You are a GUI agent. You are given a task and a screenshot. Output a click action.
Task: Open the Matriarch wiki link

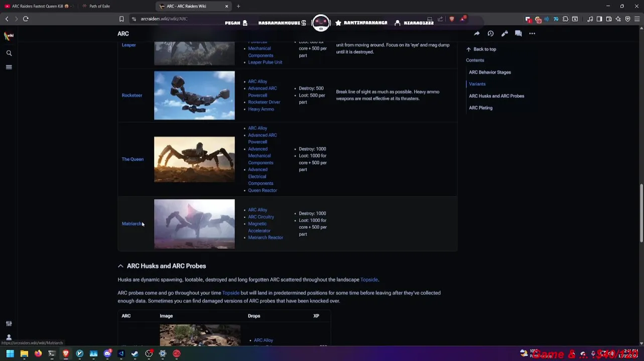click(132, 224)
